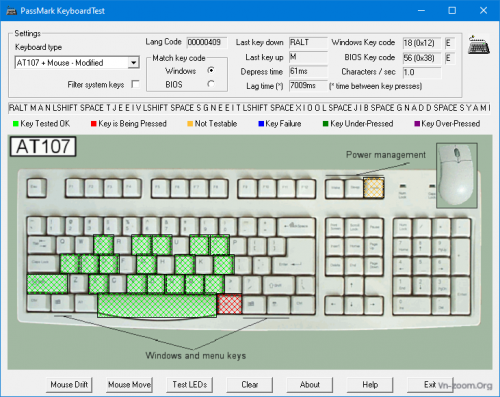Click the PassMark app icon in title bar
This screenshot has height=397, width=500.
point(11,11)
